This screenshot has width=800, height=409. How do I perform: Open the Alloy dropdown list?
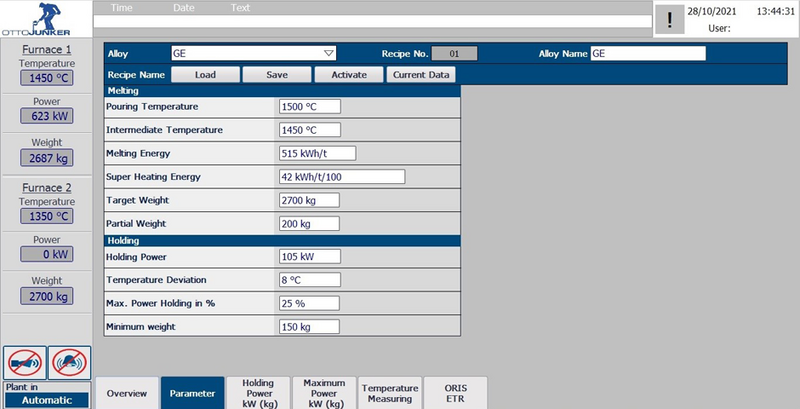point(328,53)
